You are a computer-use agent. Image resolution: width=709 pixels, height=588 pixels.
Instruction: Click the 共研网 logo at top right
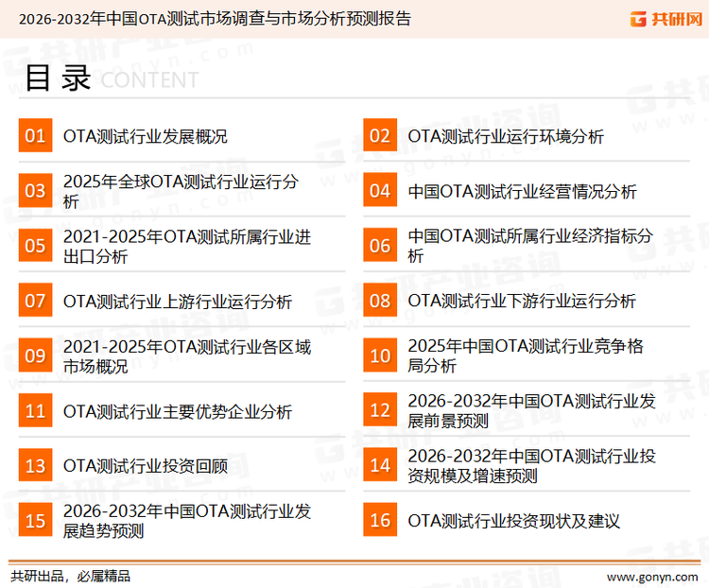tap(666, 19)
